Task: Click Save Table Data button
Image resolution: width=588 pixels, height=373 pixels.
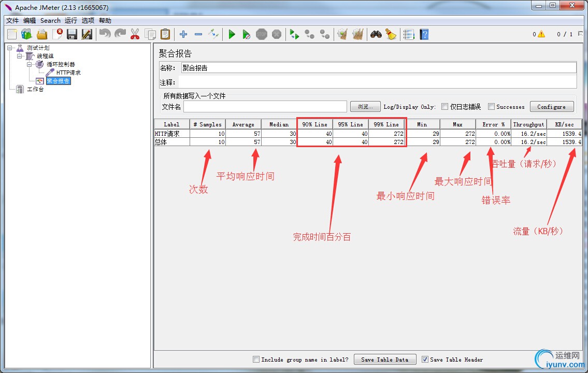Action: (385, 359)
